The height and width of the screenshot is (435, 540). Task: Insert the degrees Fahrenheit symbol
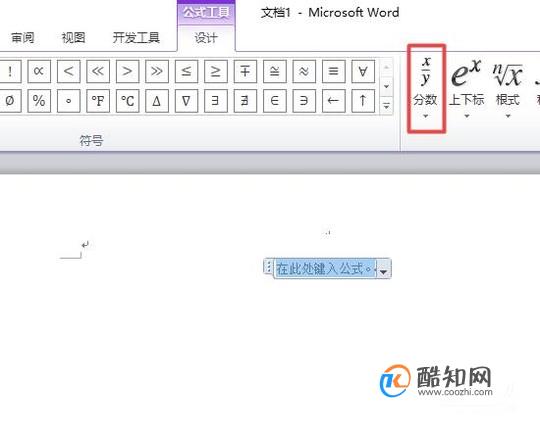tap(98, 101)
